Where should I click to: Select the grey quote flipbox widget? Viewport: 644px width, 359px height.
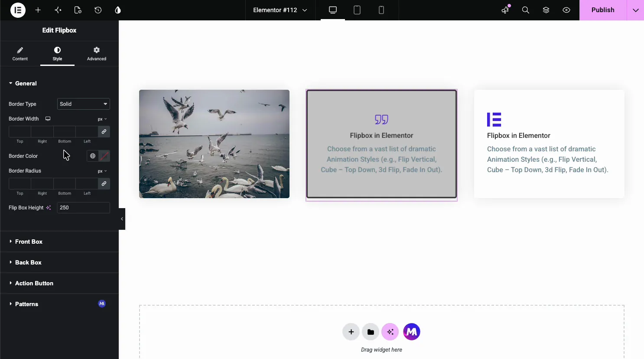[381, 144]
